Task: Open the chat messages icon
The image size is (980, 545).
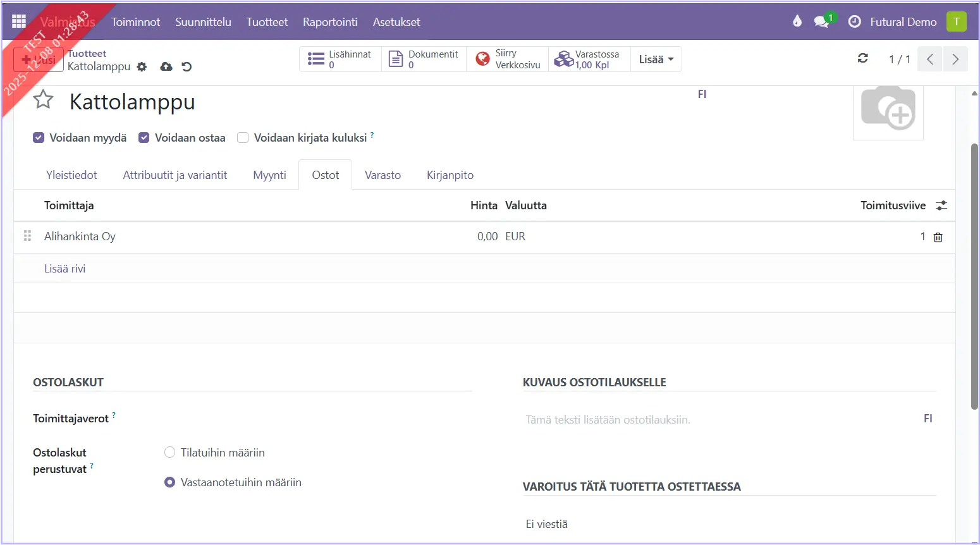Action: click(821, 21)
